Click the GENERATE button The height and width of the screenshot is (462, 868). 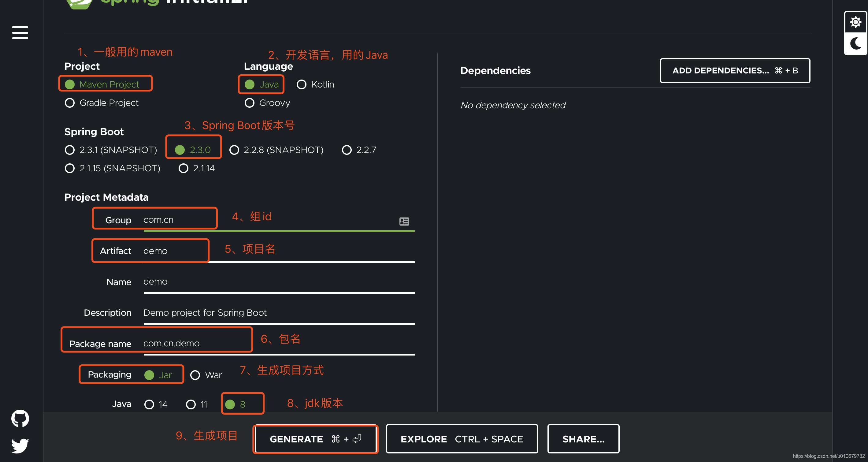coord(315,439)
